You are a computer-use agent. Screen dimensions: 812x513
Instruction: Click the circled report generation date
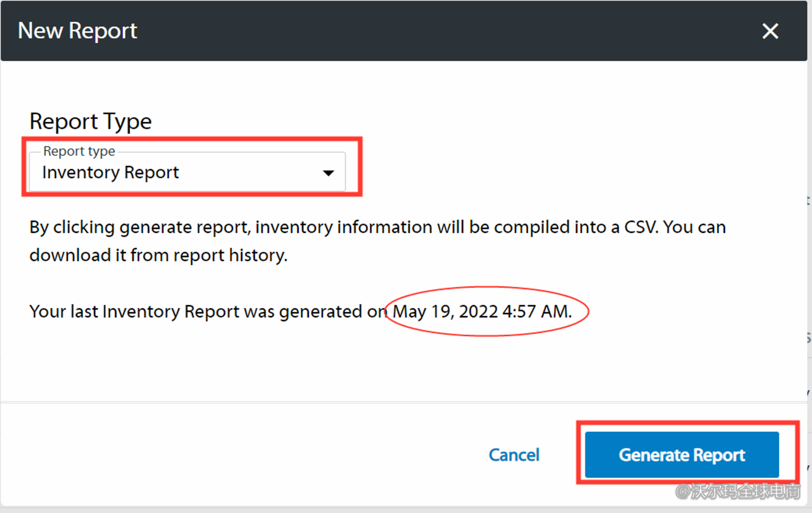pos(486,311)
